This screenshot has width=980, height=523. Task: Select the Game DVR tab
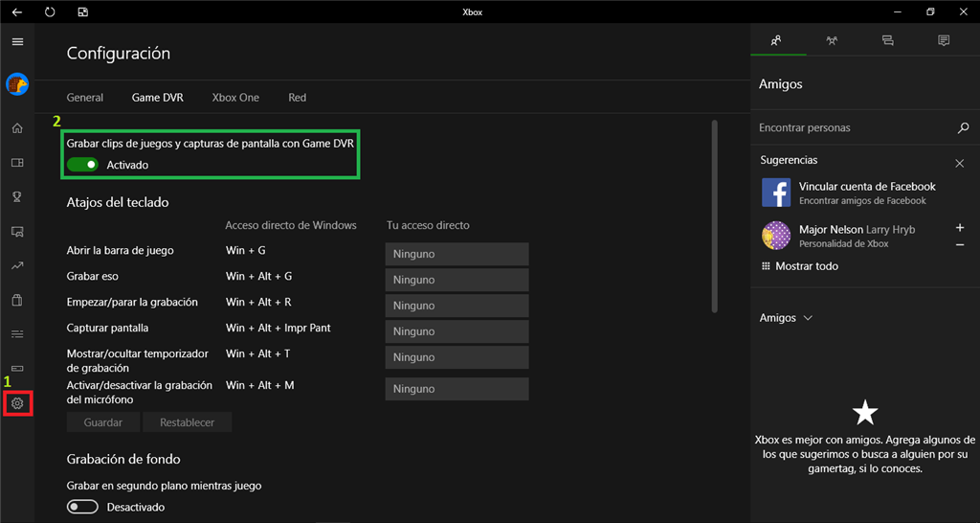158,98
